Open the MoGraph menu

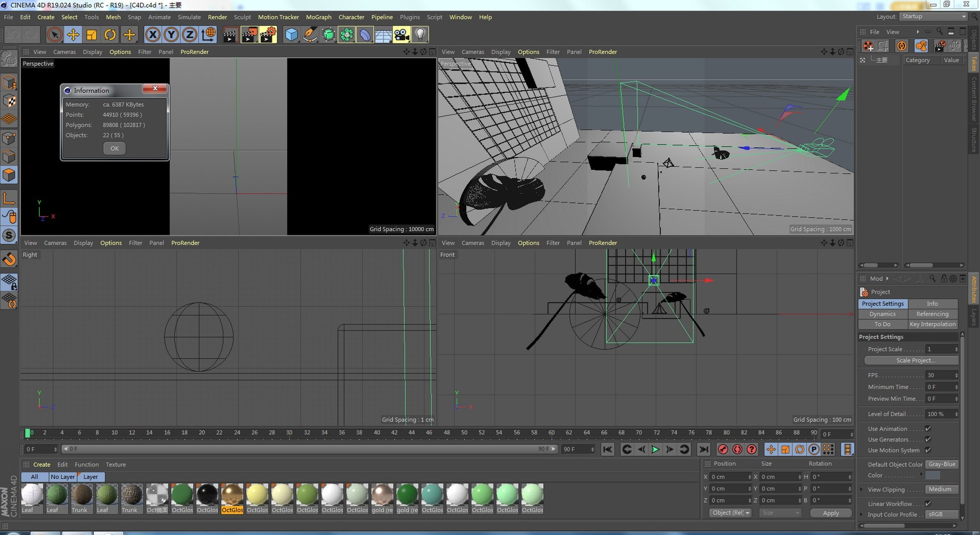click(x=318, y=17)
